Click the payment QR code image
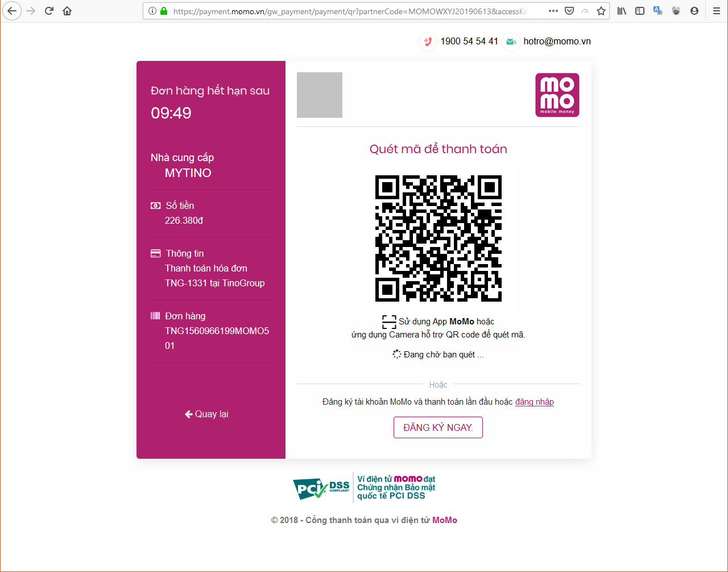 pos(439,238)
